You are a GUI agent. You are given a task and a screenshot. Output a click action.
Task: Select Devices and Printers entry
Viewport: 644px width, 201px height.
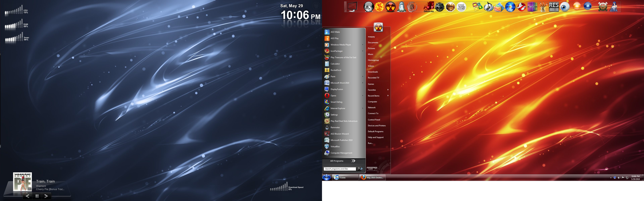(377, 126)
